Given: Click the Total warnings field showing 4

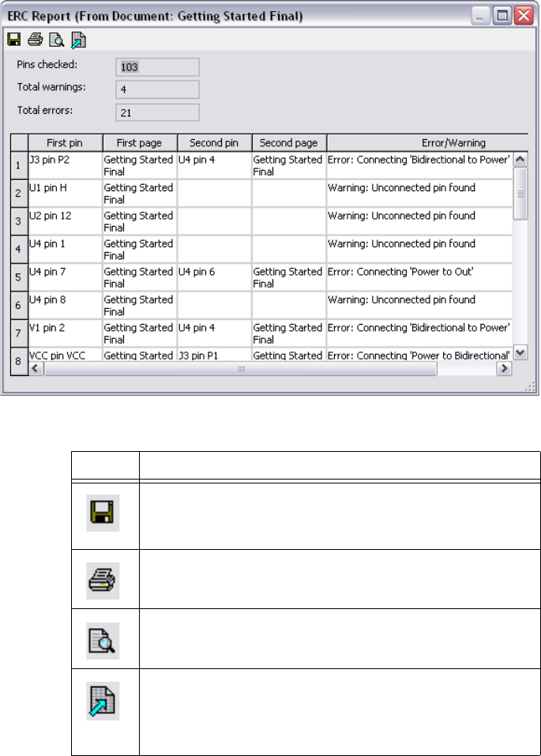Looking at the screenshot, I should [157, 90].
